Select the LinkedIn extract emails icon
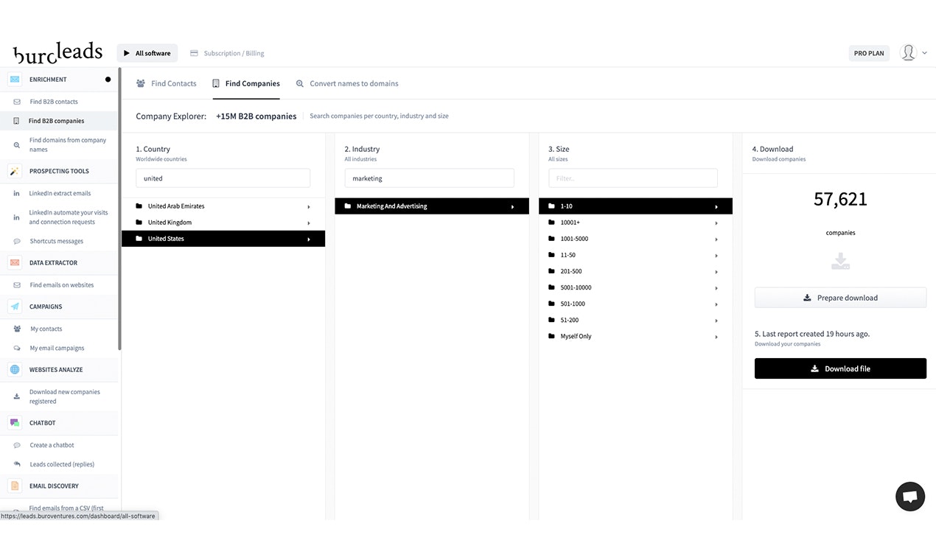This screenshot has width=936, height=560. click(15, 193)
